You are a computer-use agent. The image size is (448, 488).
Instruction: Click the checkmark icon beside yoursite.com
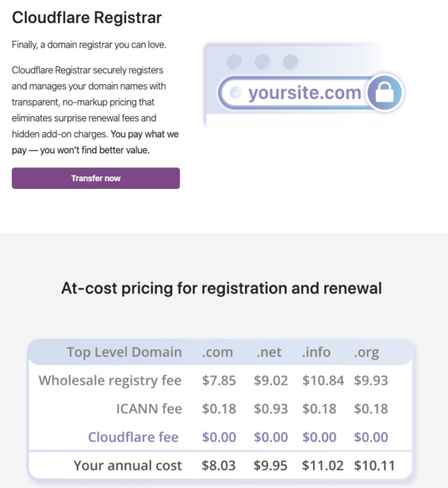(x=235, y=92)
